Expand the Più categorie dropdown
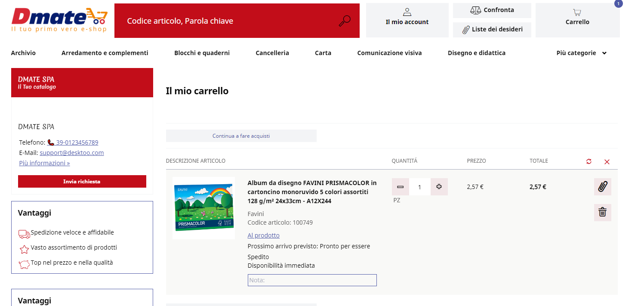The height and width of the screenshot is (306, 644). 581,53
